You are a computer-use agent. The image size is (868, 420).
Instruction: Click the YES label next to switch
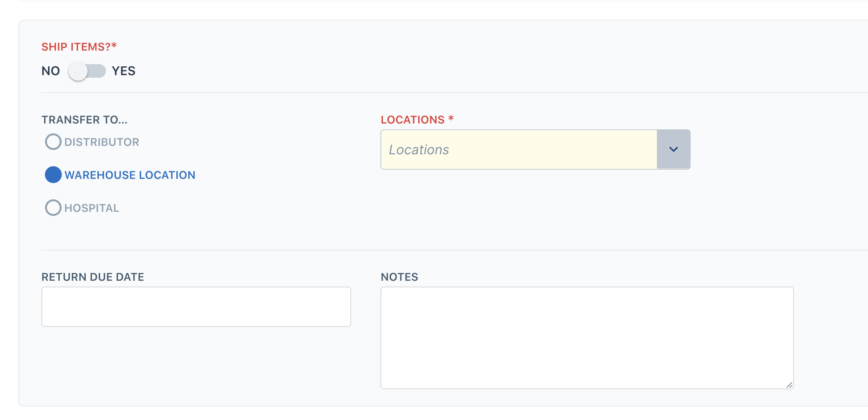[x=124, y=71]
